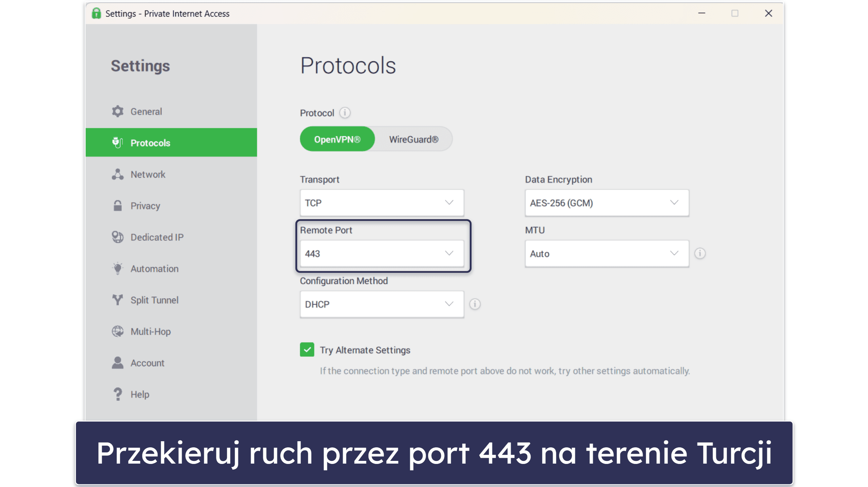Viewport: 868px width, 487px height.
Task: Click the Network settings icon
Action: (117, 174)
